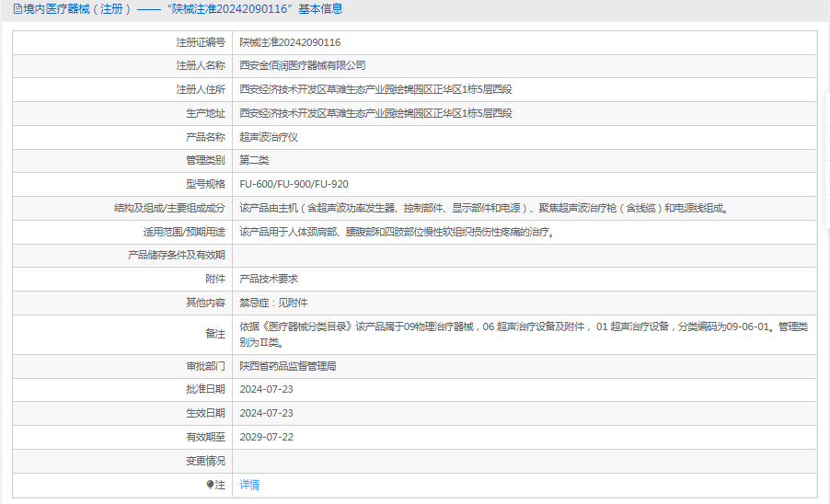Screen dimensions: 830x504
Task: Select attachment value 产品技术要求
Action: 269,279
